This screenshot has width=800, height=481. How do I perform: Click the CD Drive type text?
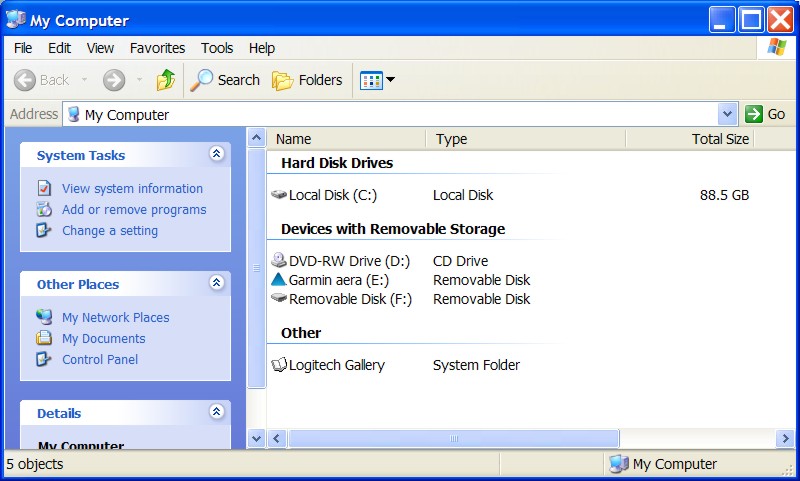[460, 261]
